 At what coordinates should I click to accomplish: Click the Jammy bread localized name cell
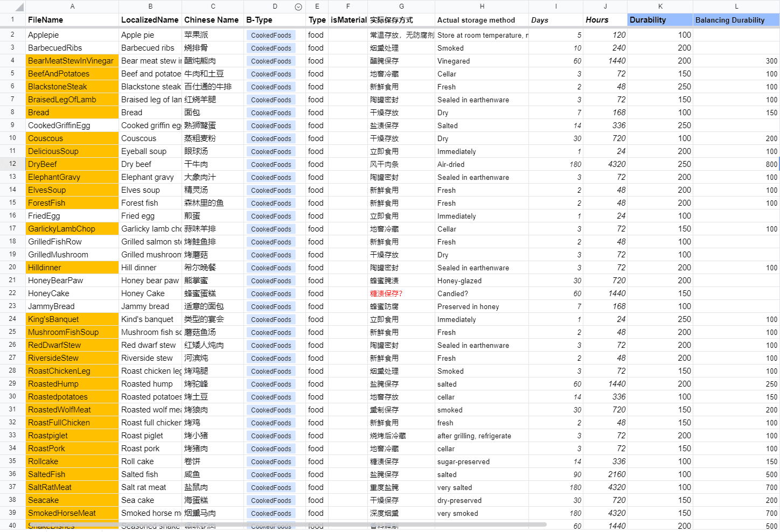150,306
